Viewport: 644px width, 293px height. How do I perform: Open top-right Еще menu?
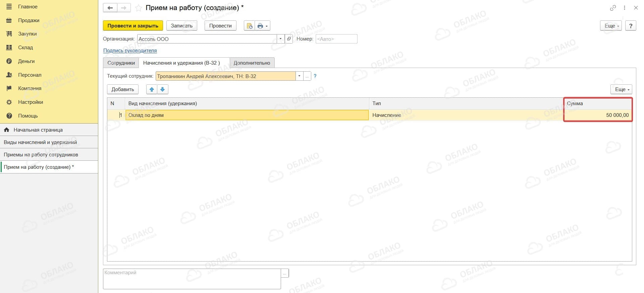pyautogui.click(x=611, y=26)
